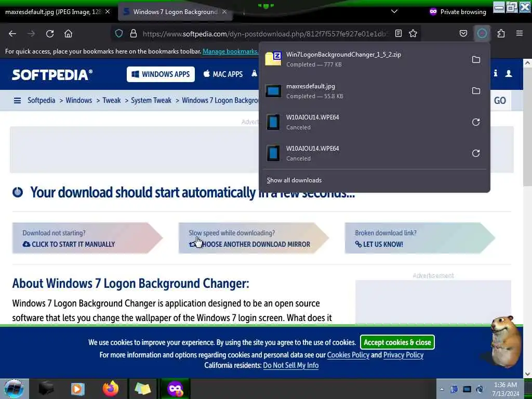Select the Windows 7 Logon Background tab

(175, 12)
